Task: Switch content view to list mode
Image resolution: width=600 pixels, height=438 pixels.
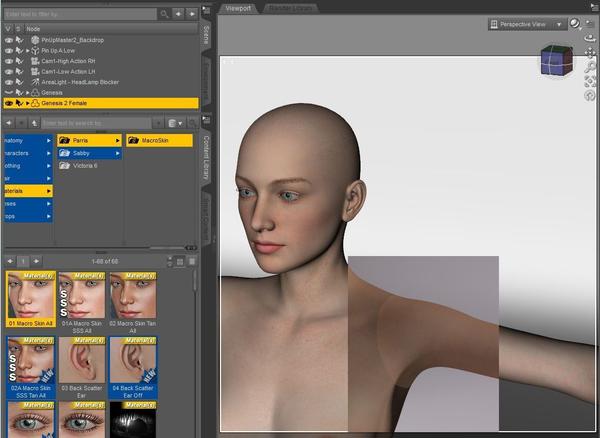Action: pos(192,262)
